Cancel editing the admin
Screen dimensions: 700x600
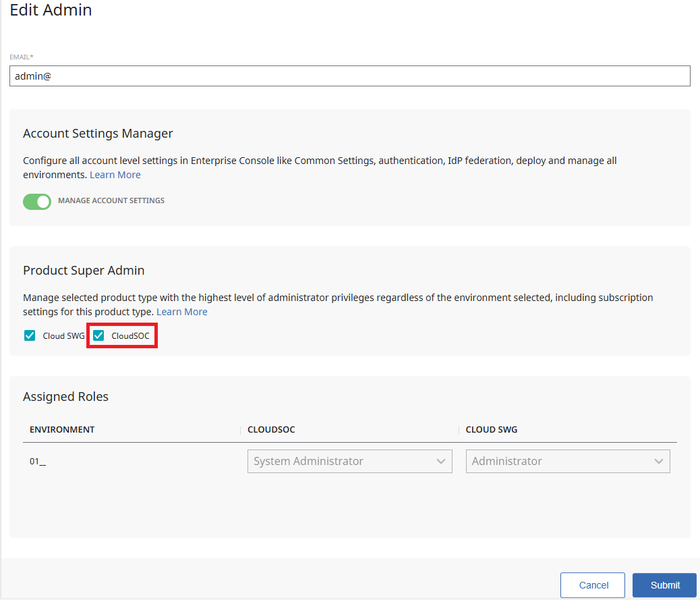[593, 585]
